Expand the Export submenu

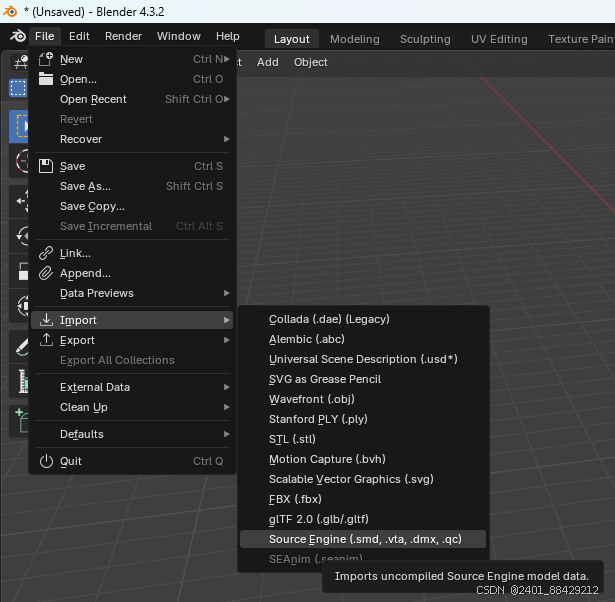227,340
